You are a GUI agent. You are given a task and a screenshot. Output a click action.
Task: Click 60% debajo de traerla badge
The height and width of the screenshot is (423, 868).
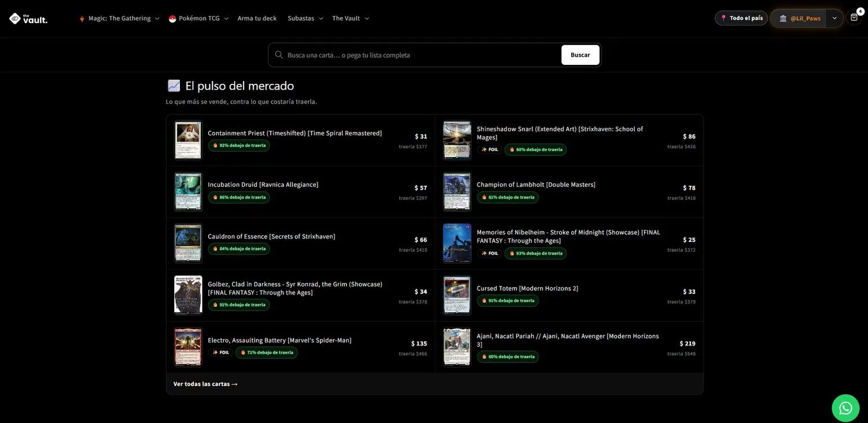(508, 356)
